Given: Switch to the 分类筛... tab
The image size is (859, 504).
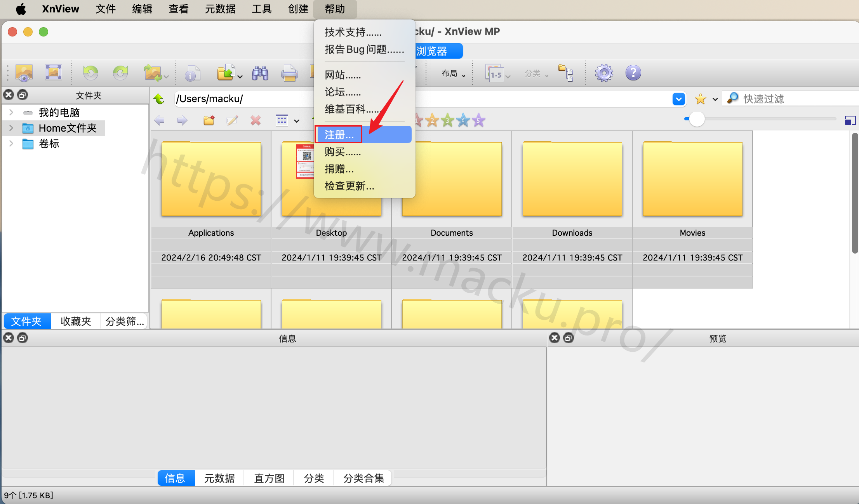Looking at the screenshot, I should [x=124, y=321].
